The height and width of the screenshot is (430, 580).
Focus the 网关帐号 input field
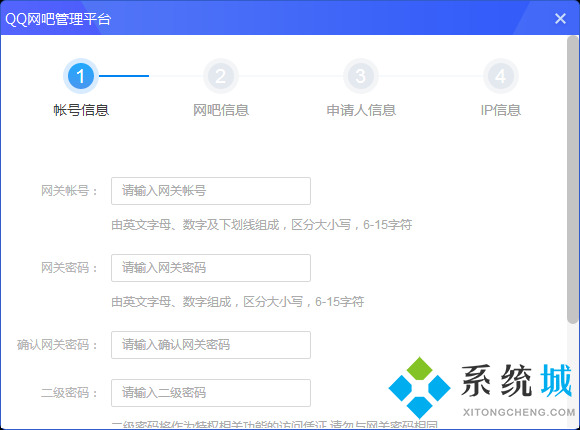tap(211, 191)
